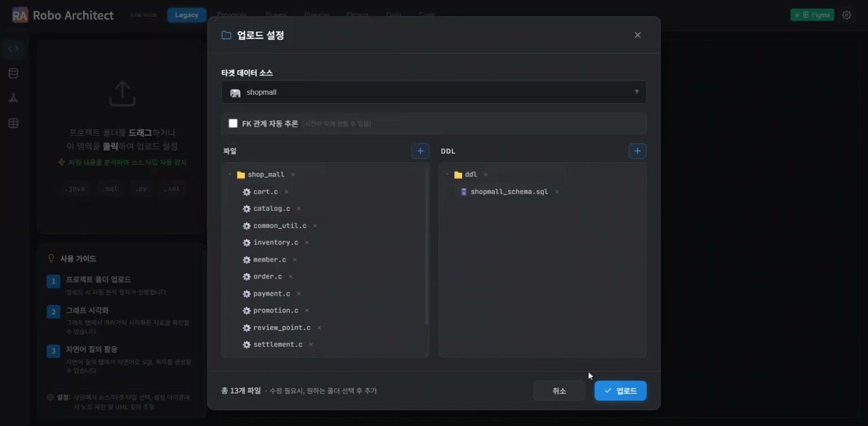This screenshot has height=426, width=868.
Task: Open the graph node icon in the sidebar
Action: pos(14,98)
